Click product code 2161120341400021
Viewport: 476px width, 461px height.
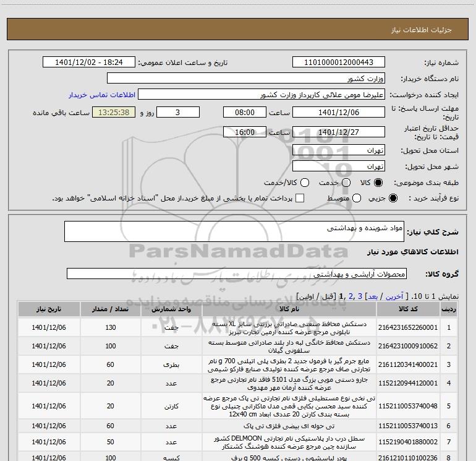[408, 364]
